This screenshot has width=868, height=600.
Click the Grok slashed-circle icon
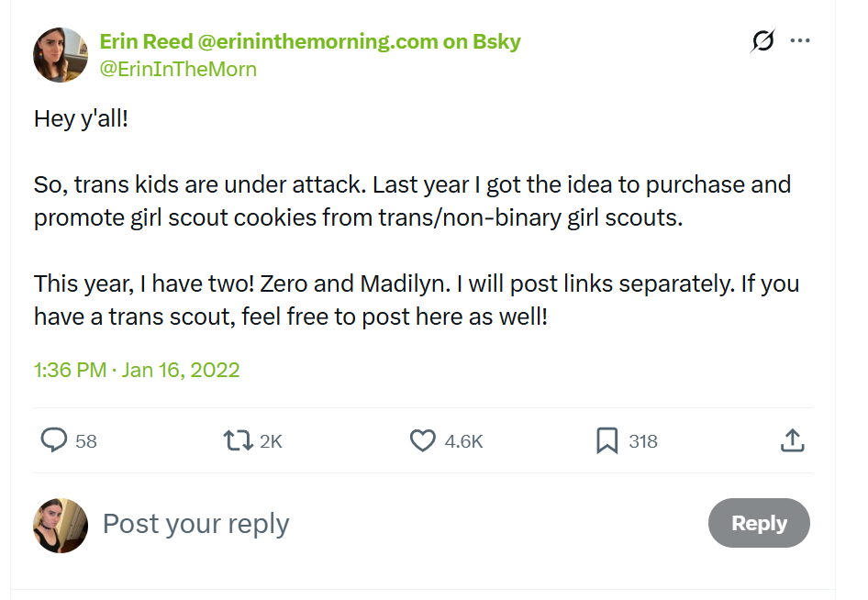click(x=762, y=41)
